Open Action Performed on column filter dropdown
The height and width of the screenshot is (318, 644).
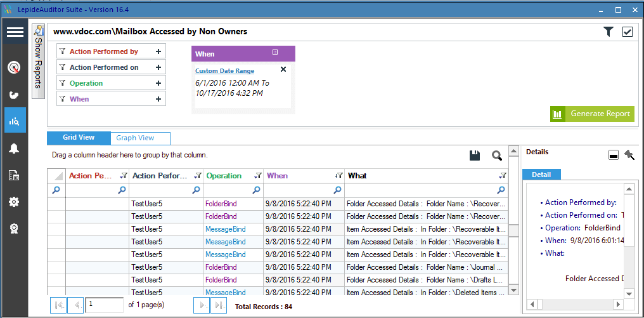pos(198,176)
